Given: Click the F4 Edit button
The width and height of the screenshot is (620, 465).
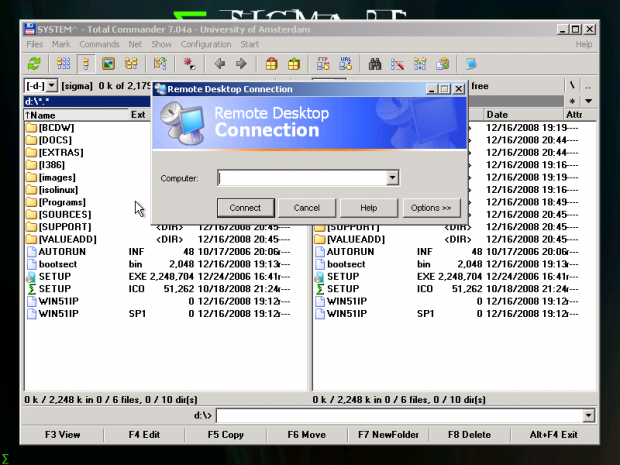Looking at the screenshot, I should pyautogui.click(x=144, y=435).
